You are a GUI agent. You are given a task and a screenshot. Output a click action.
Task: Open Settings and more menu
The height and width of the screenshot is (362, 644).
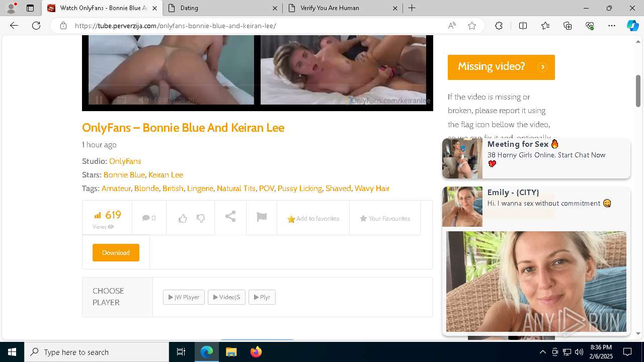[x=612, y=26]
